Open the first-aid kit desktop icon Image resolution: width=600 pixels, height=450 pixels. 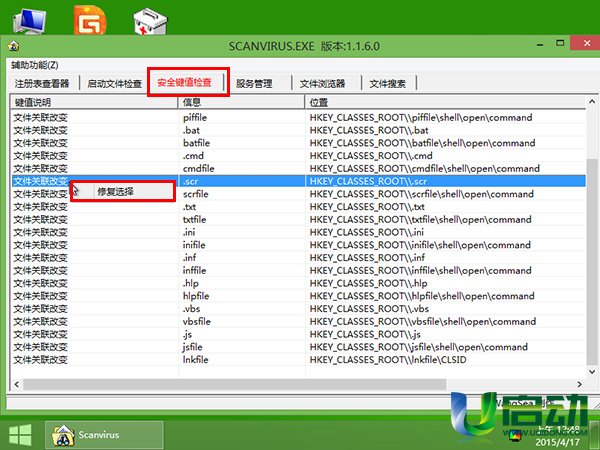coord(150,21)
